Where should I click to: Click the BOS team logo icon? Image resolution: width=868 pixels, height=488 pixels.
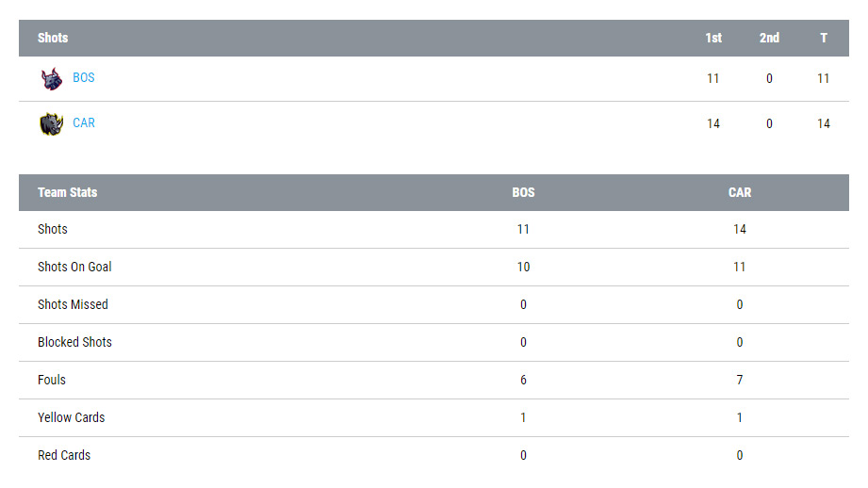click(52, 79)
